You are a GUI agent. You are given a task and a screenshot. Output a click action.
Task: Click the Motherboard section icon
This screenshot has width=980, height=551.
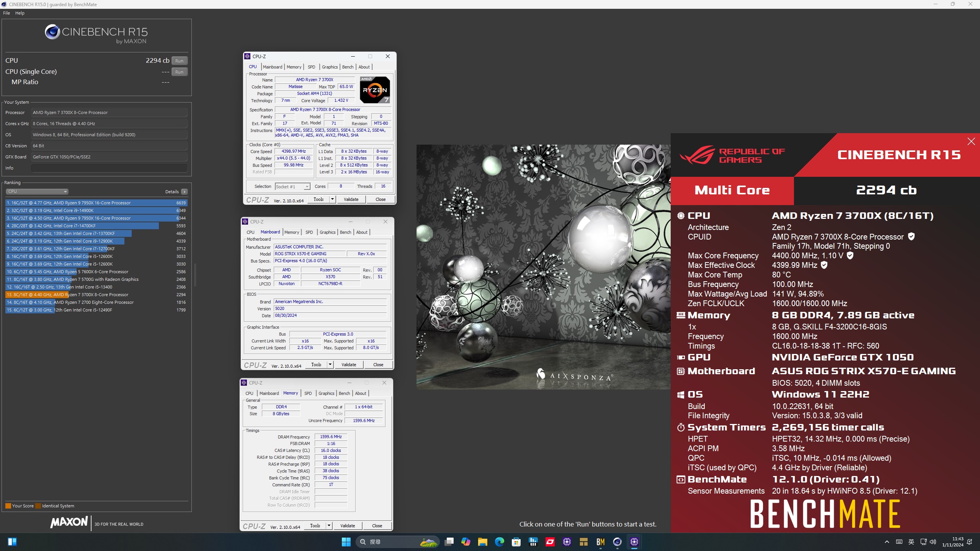(681, 371)
